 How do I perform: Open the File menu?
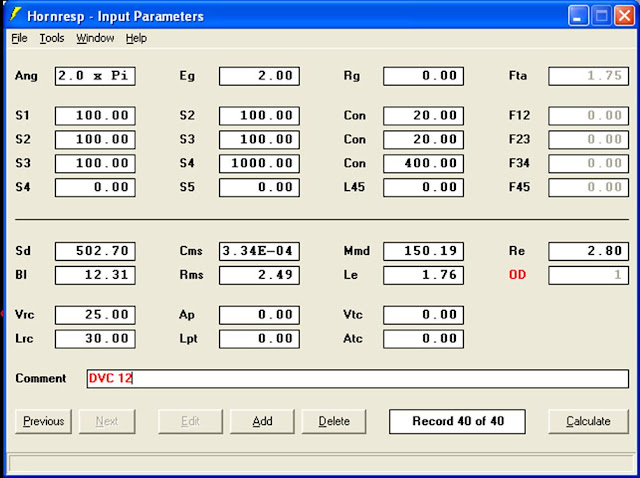pos(19,38)
